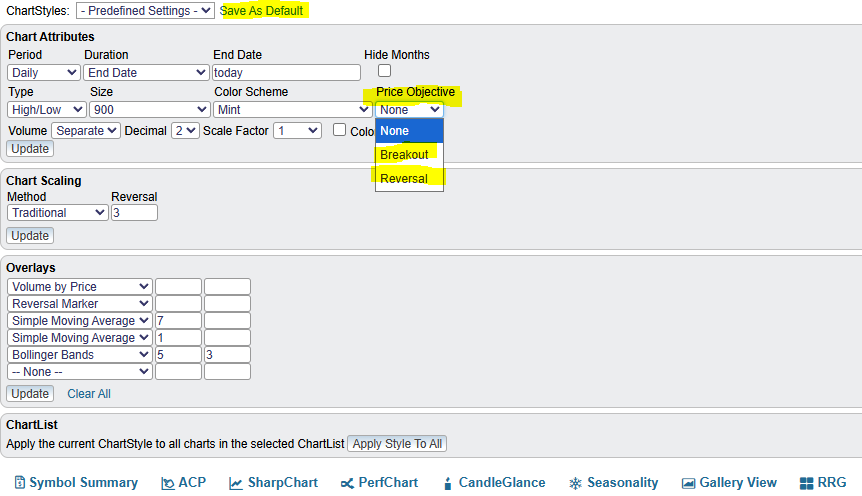Image resolution: width=862 pixels, height=496 pixels.
Task: Click the Simple Moving Average field showing 7
Action: coord(178,321)
